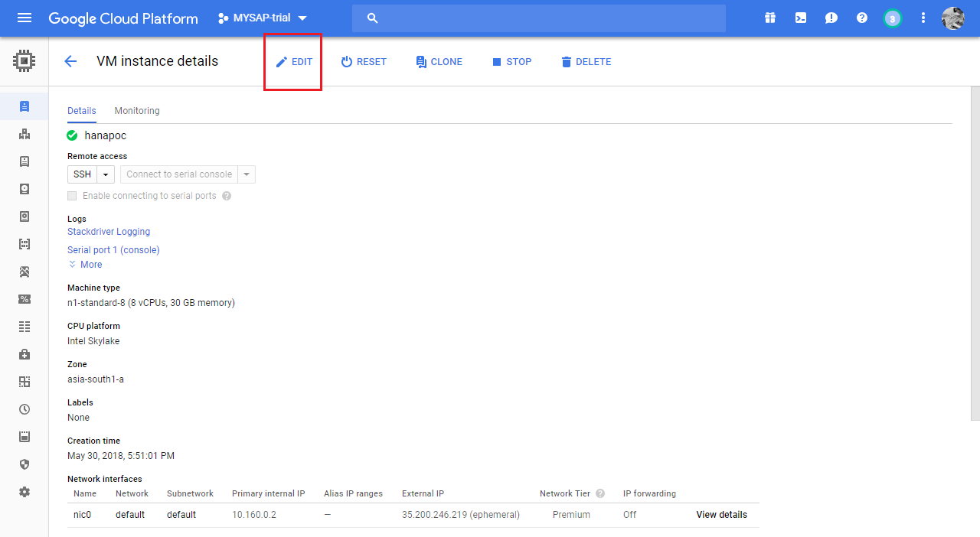Open Instance templates sidebar icon
This screenshot has height=537, width=980.
(24, 161)
